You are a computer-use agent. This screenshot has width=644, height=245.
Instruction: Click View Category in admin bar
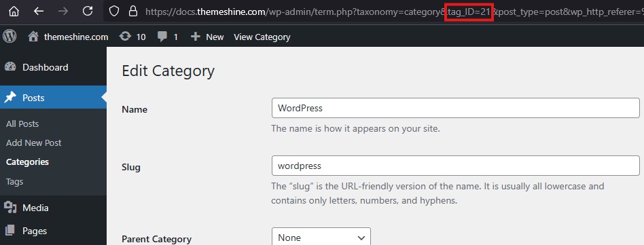(x=262, y=37)
